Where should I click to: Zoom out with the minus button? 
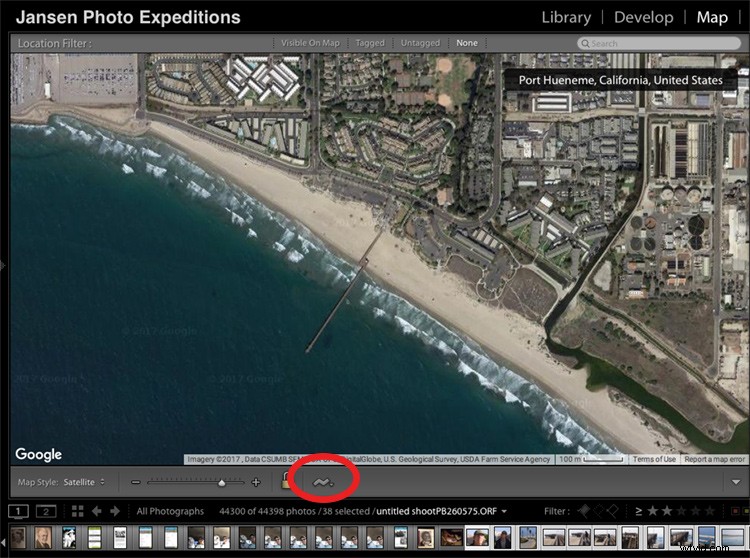tap(136, 482)
